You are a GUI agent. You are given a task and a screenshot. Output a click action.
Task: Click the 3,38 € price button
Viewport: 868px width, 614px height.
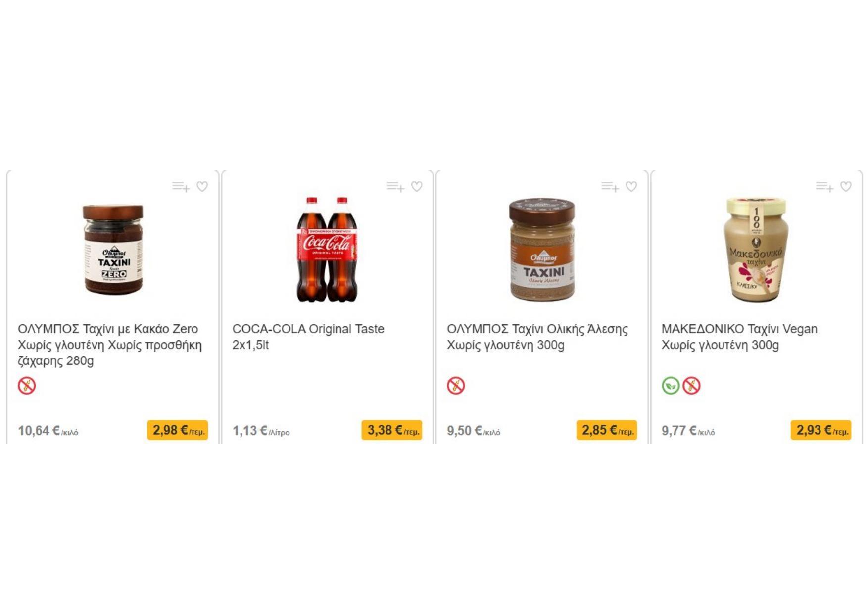click(x=392, y=430)
